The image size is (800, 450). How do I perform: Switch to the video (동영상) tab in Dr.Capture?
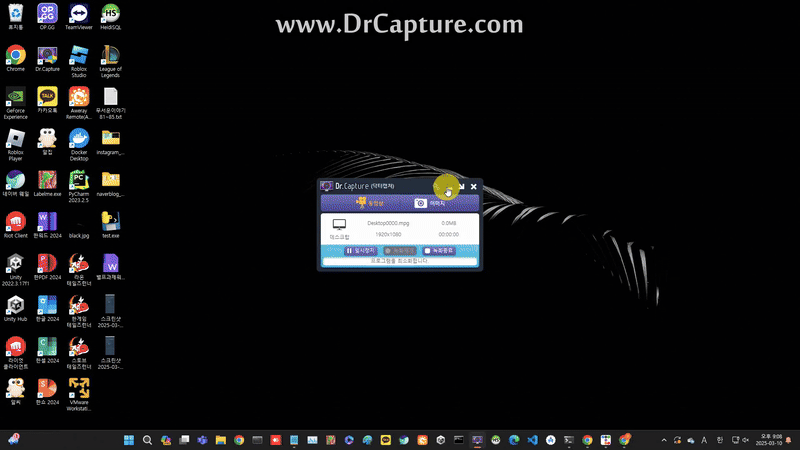tap(370, 203)
